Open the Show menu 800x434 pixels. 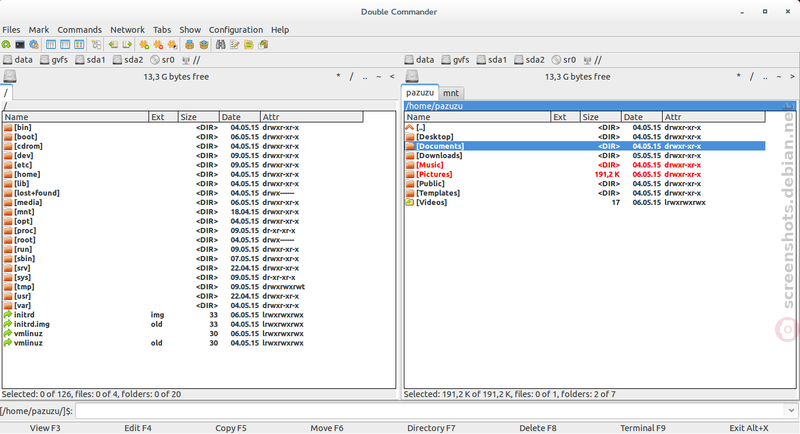pos(190,30)
